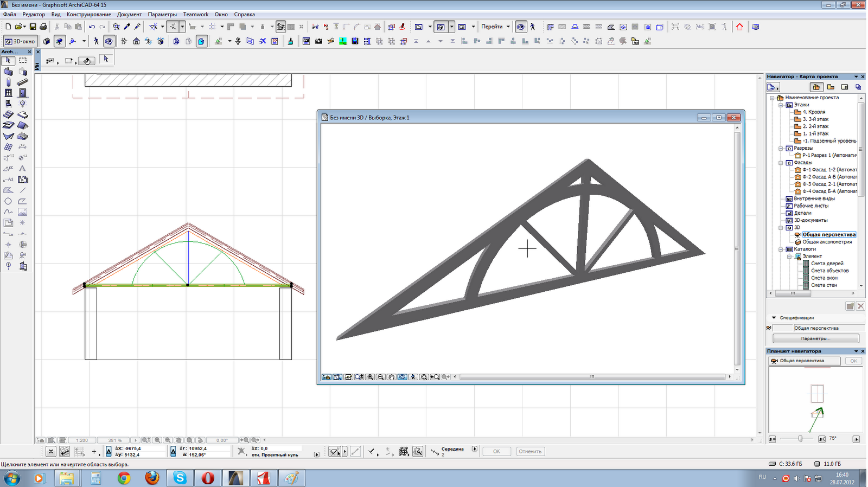Image resolution: width=868 pixels, height=487 pixels.
Task: Open the Teamwork menu
Action: (195, 15)
